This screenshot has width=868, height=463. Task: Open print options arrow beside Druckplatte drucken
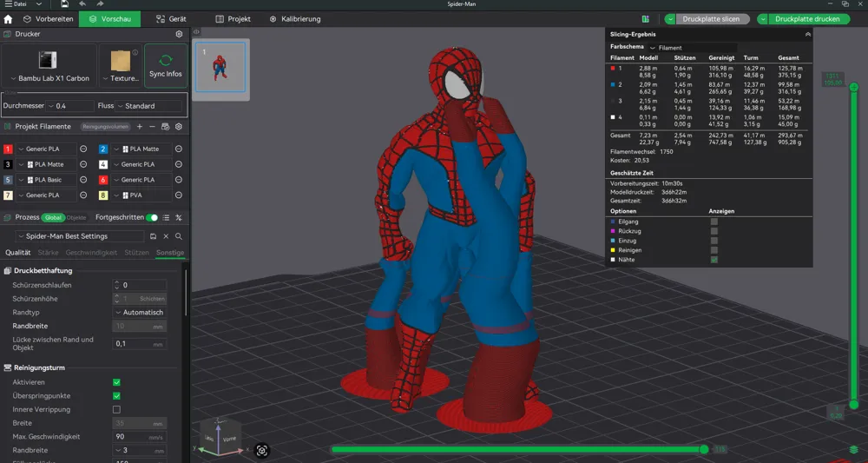click(x=763, y=19)
